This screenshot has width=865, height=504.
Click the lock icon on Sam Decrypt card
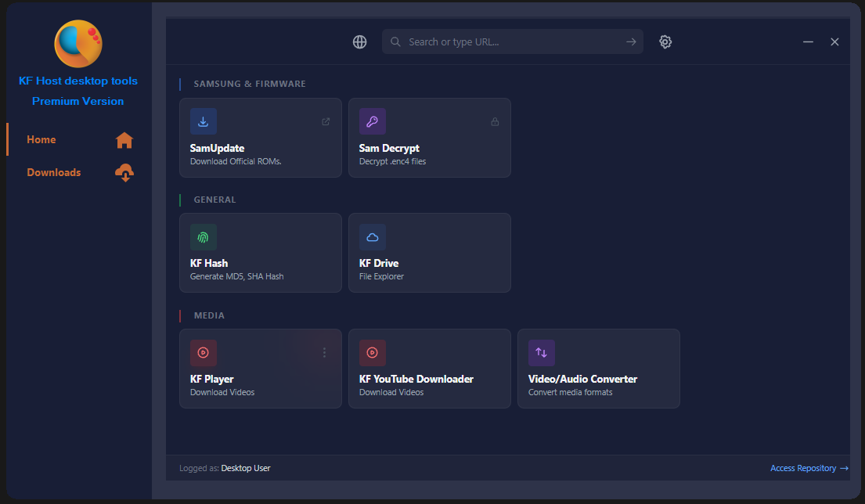tap(495, 121)
